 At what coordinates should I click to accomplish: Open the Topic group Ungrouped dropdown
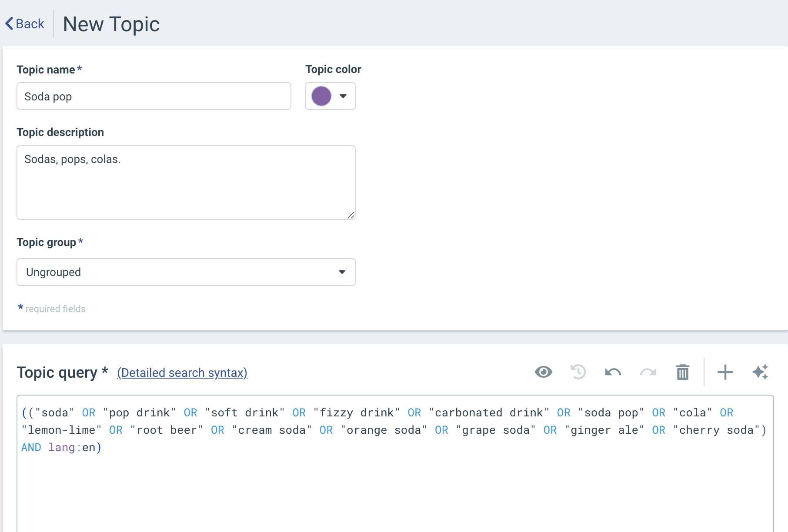coord(186,272)
